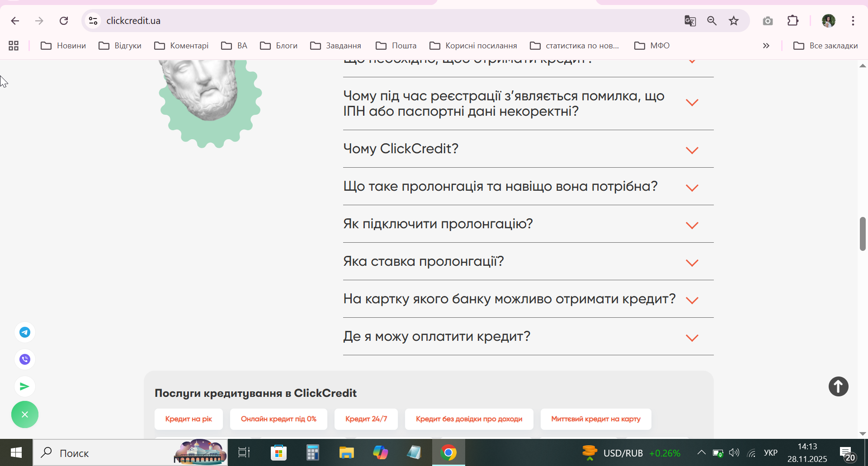This screenshot has height=466, width=868.
Task: Open "Все закладки" folder
Action: point(826,46)
